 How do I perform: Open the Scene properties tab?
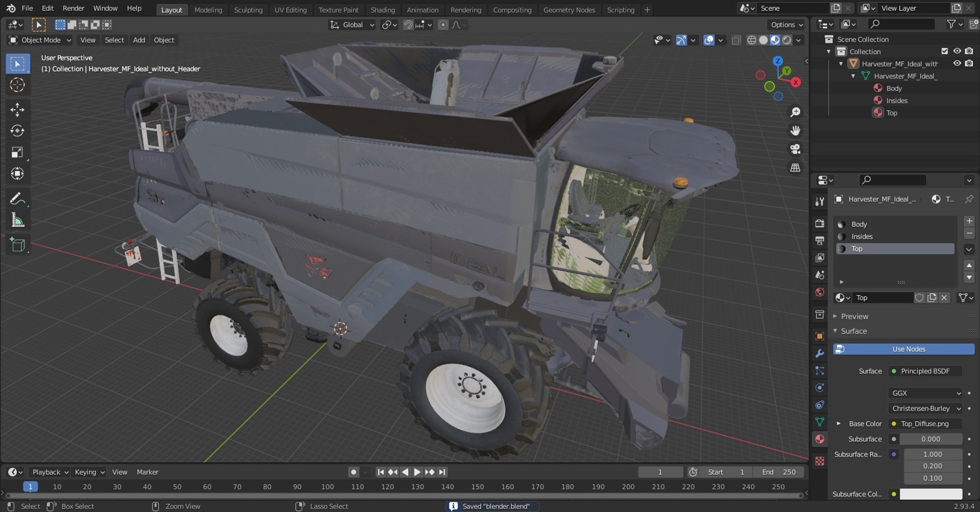point(820,275)
